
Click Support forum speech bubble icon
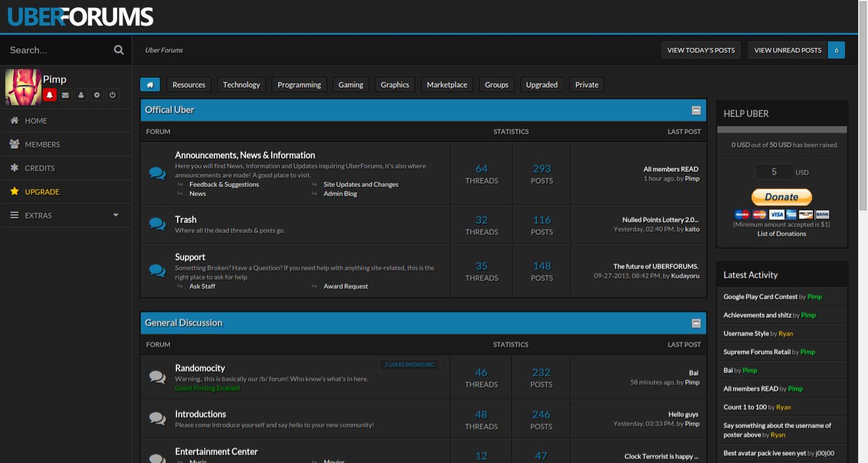(x=157, y=270)
